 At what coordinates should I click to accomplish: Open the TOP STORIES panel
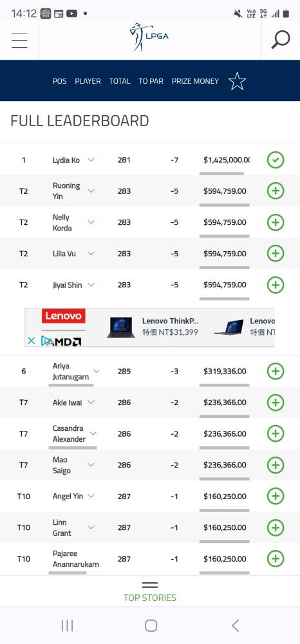pos(150,592)
